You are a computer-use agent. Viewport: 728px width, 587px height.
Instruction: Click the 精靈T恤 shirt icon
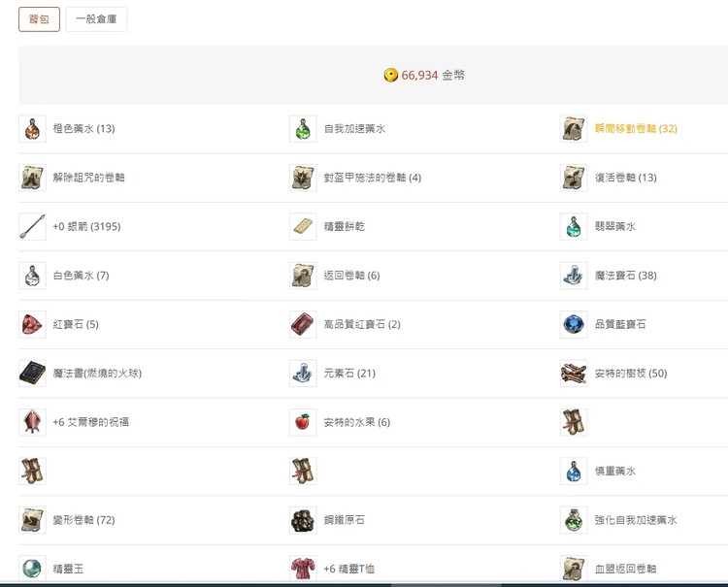pyautogui.click(x=303, y=569)
